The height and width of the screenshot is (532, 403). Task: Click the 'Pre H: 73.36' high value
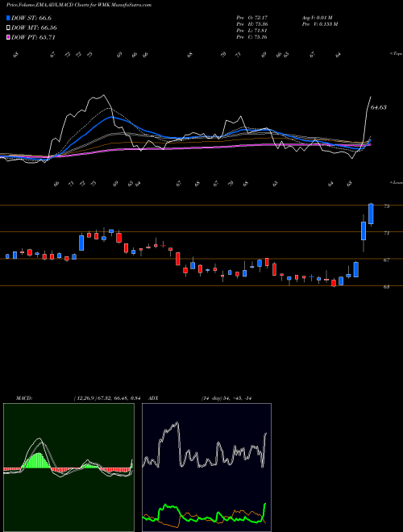tap(251, 24)
